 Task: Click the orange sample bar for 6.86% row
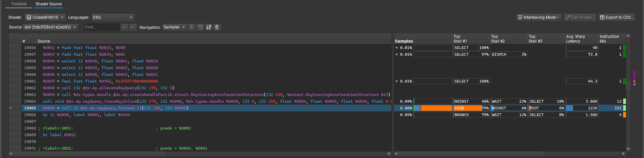[x=437, y=108]
